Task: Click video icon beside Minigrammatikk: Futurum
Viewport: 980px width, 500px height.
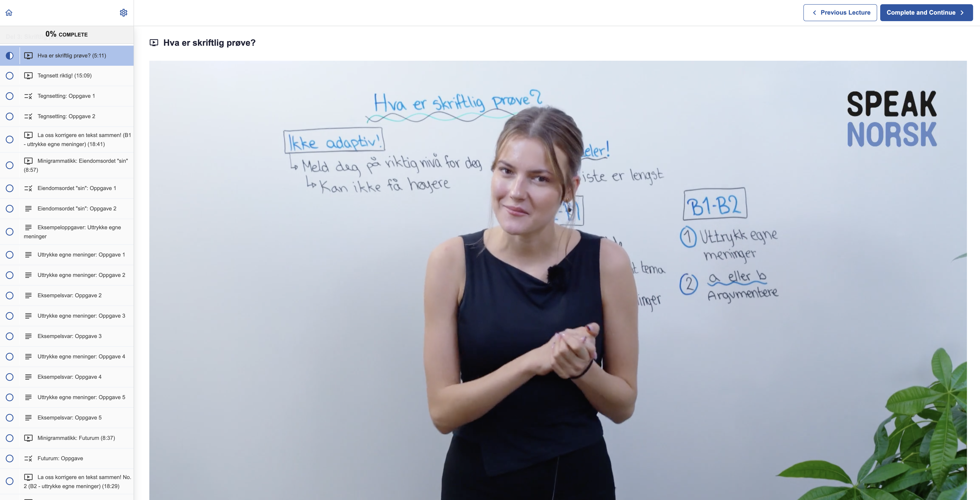Action: tap(29, 438)
